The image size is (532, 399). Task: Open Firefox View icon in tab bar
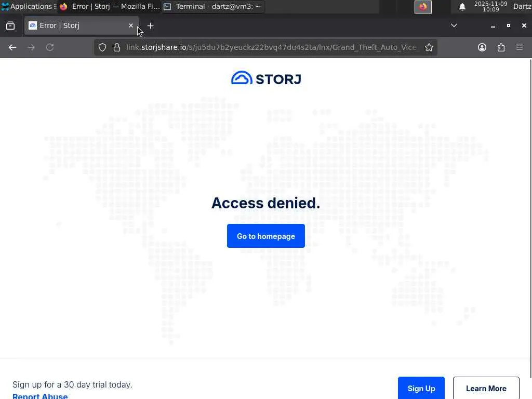tap(10, 26)
